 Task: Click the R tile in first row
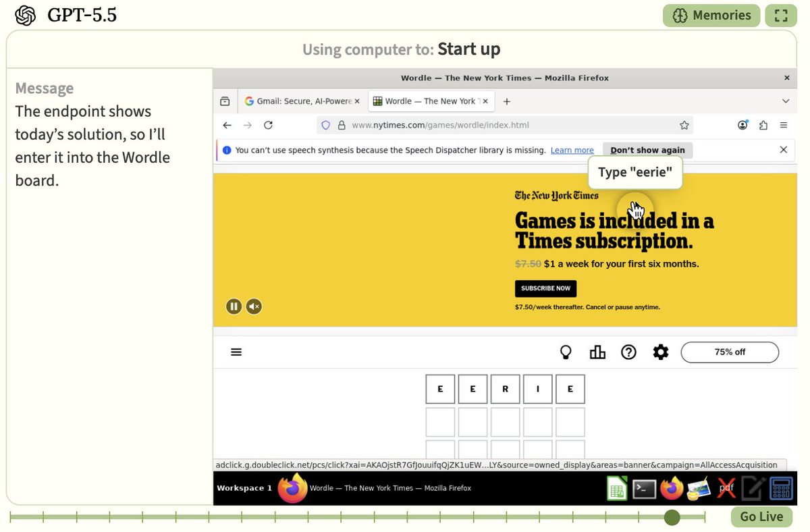coord(505,389)
